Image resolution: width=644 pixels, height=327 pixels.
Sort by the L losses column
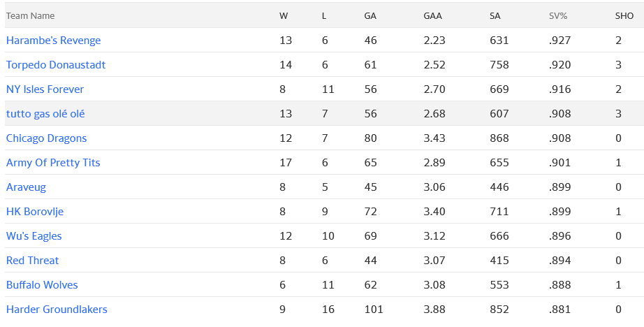click(x=324, y=15)
